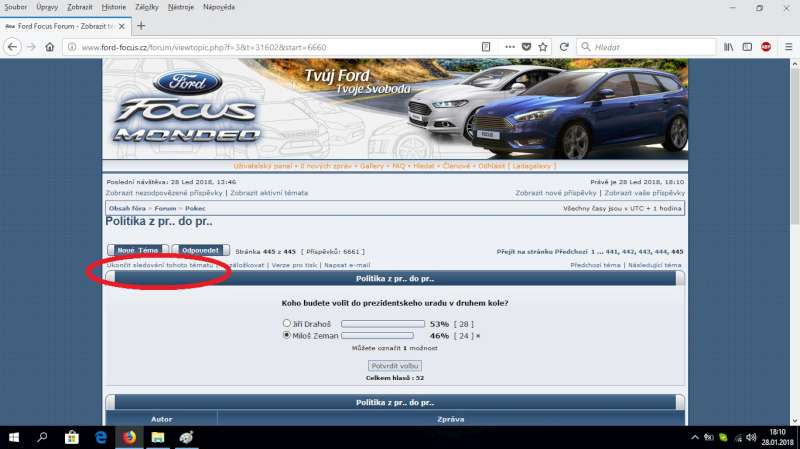800x449 pixels.
Task: Click the Odpovedet reply button
Action: click(200, 250)
